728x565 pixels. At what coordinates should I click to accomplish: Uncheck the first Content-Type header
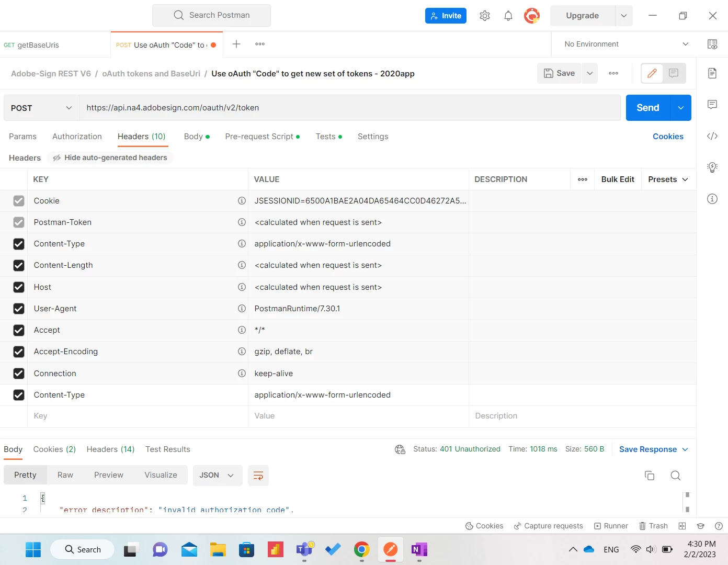(19, 244)
